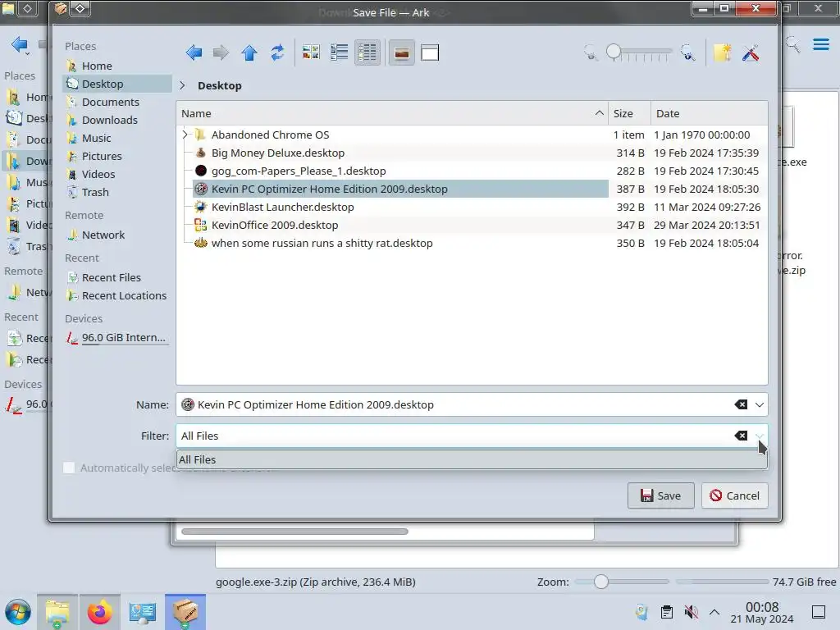The width and height of the screenshot is (840, 630).
Task: Switch to compact list view mode
Action: click(x=339, y=52)
